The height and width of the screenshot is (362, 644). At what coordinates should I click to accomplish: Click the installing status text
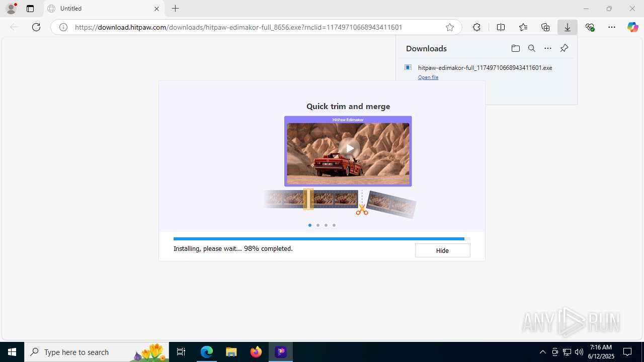(233, 248)
